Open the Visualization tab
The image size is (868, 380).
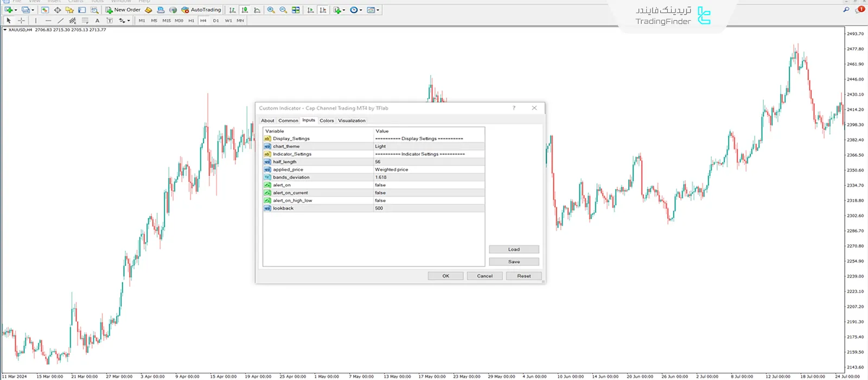tap(352, 121)
